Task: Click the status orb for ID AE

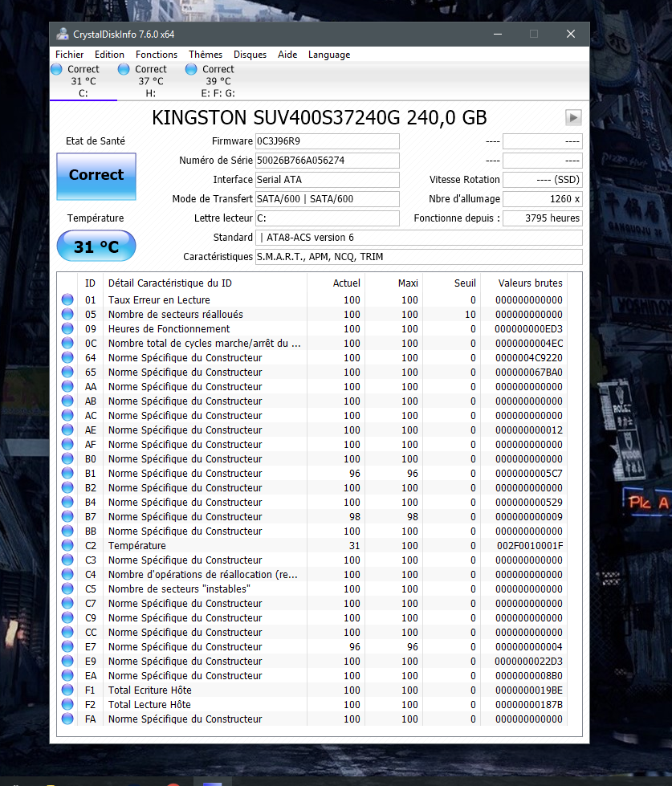Action: 67,430
